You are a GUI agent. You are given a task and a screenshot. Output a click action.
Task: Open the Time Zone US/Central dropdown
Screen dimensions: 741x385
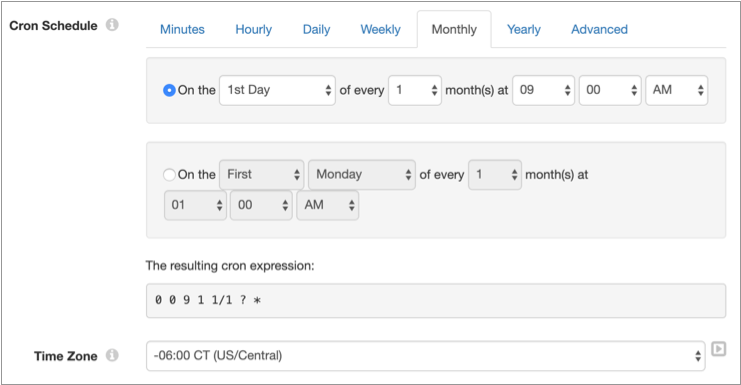[x=426, y=356]
